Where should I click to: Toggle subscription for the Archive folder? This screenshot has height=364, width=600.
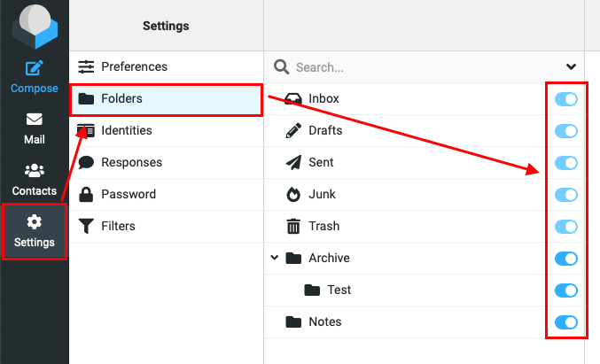[x=565, y=259]
